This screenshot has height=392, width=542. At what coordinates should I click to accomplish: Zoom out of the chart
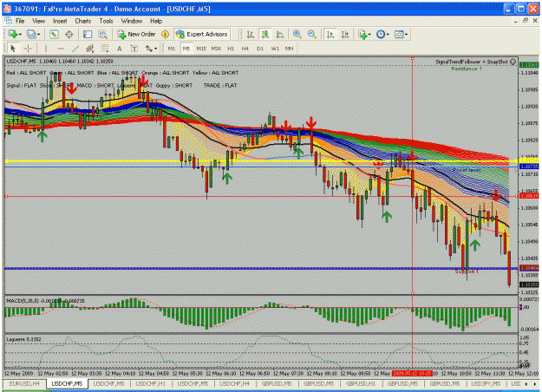point(312,34)
